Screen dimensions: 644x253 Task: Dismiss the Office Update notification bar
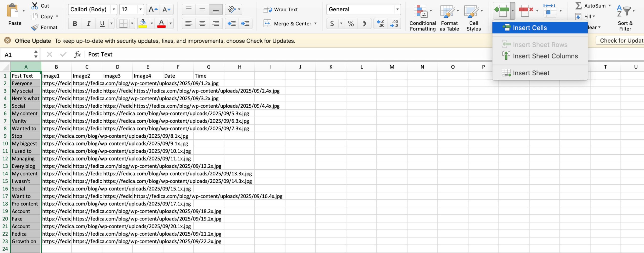coord(8,41)
